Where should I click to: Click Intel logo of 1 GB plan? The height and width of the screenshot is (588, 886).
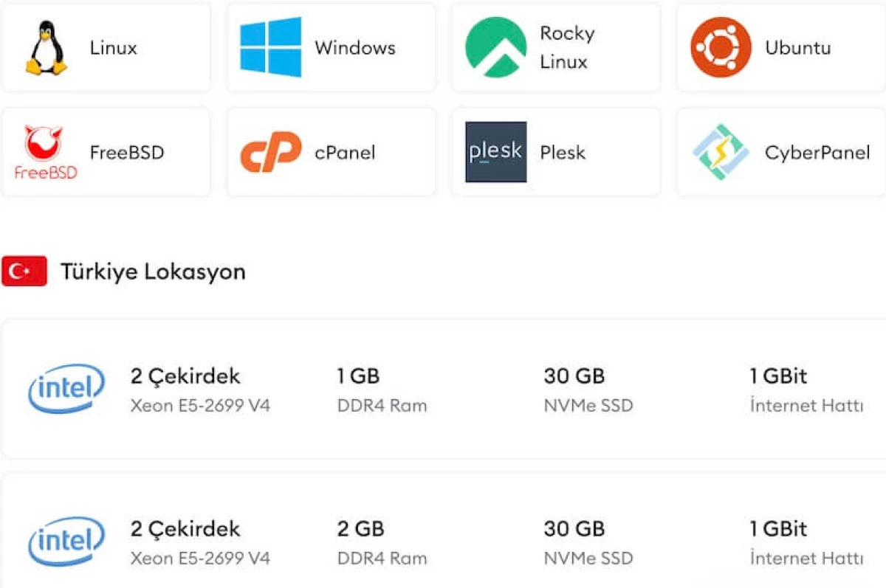click(66, 389)
